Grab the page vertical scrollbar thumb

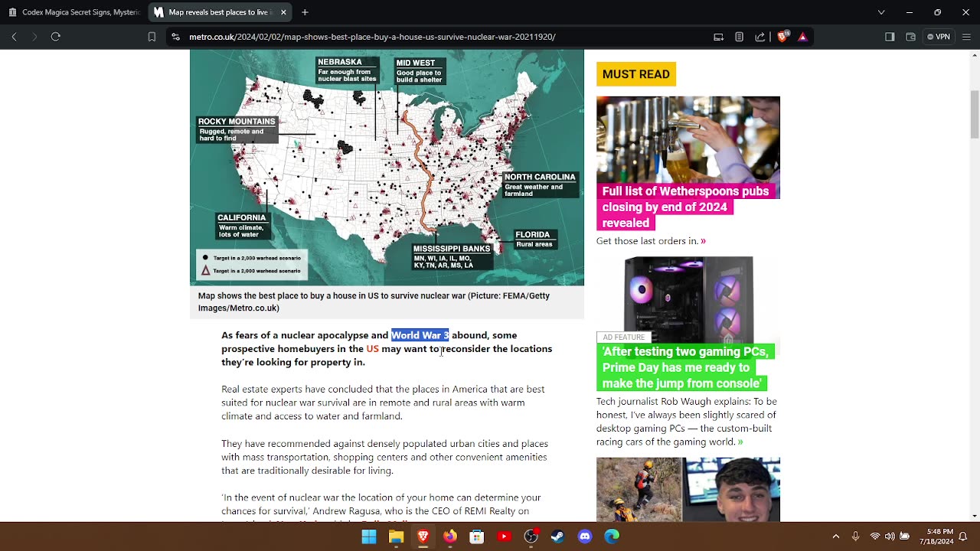975,115
